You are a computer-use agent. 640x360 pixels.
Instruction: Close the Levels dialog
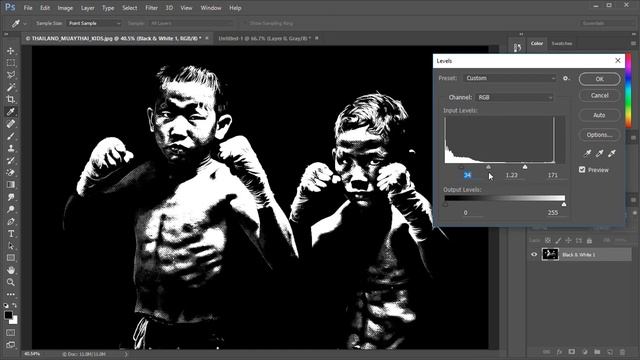pos(618,60)
